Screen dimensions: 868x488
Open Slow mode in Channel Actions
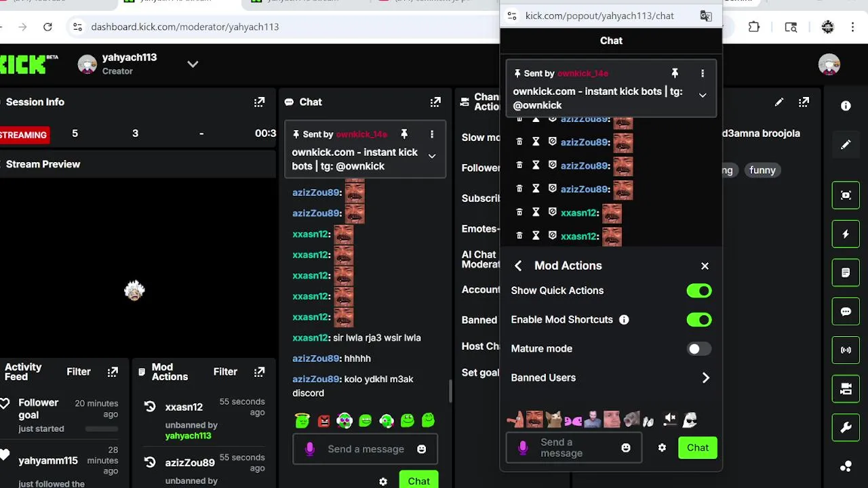481,137
